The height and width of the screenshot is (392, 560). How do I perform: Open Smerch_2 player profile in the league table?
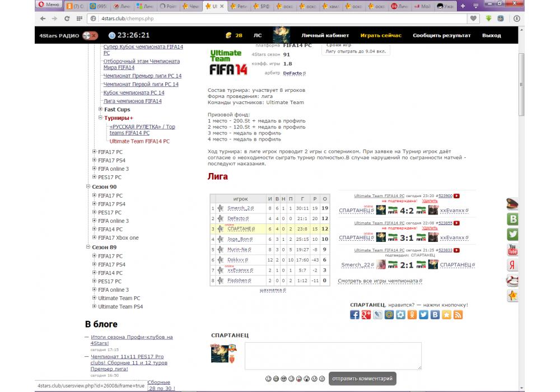(x=240, y=208)
